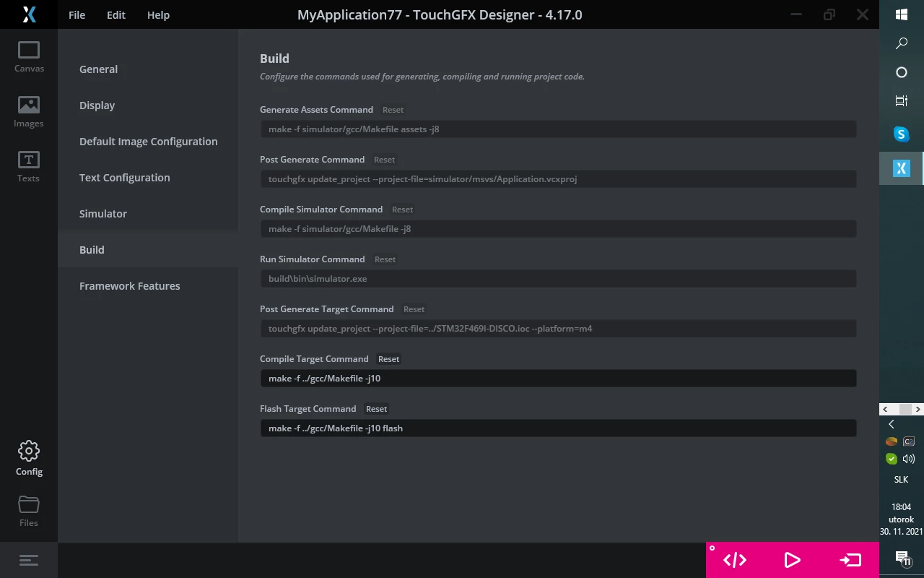This screenshot has width=924, height=578.
Task: Open the Files folder view
Action: [x=29, y=512]
